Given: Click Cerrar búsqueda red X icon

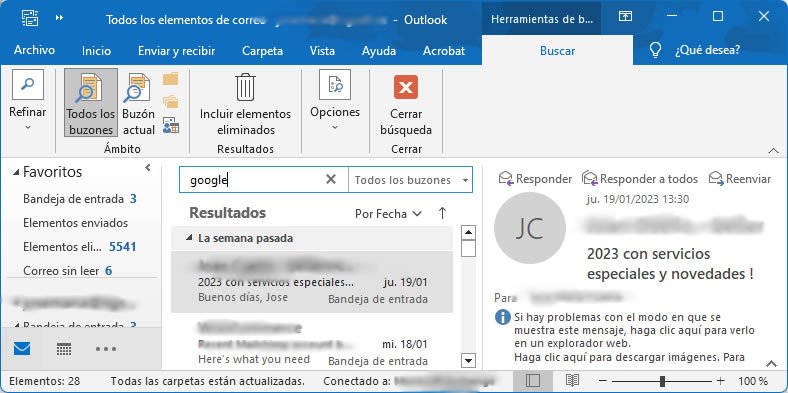Looking at the screenshot, I should click(406, 88).
